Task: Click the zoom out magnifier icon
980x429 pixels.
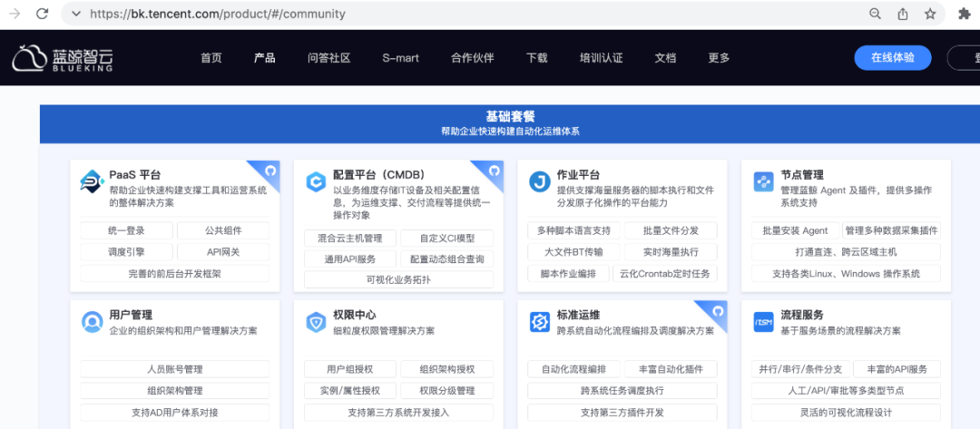Action: [876, 14]
